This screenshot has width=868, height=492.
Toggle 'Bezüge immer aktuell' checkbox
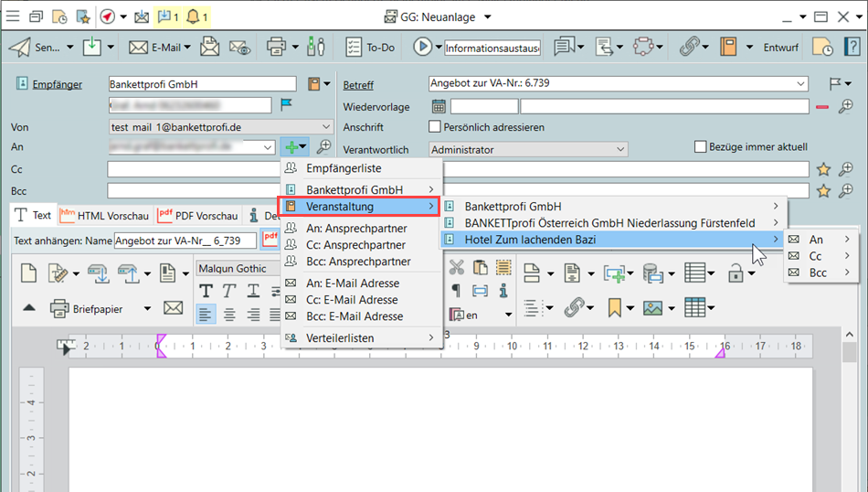tap(701, 146)
